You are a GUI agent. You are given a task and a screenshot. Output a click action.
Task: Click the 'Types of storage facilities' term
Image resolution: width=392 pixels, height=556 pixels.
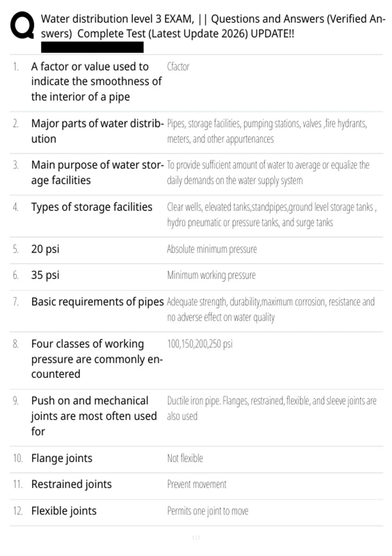point(92,207)
